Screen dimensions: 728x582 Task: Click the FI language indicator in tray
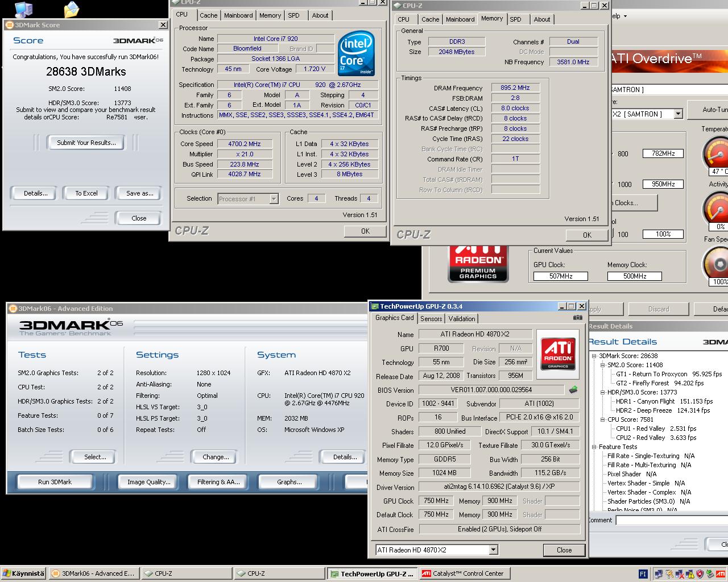pyautogui.click(x=643, y=574)
